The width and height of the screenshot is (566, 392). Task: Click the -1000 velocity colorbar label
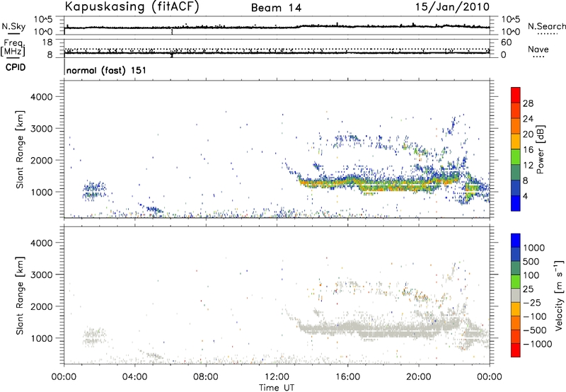tap(538, 344)
